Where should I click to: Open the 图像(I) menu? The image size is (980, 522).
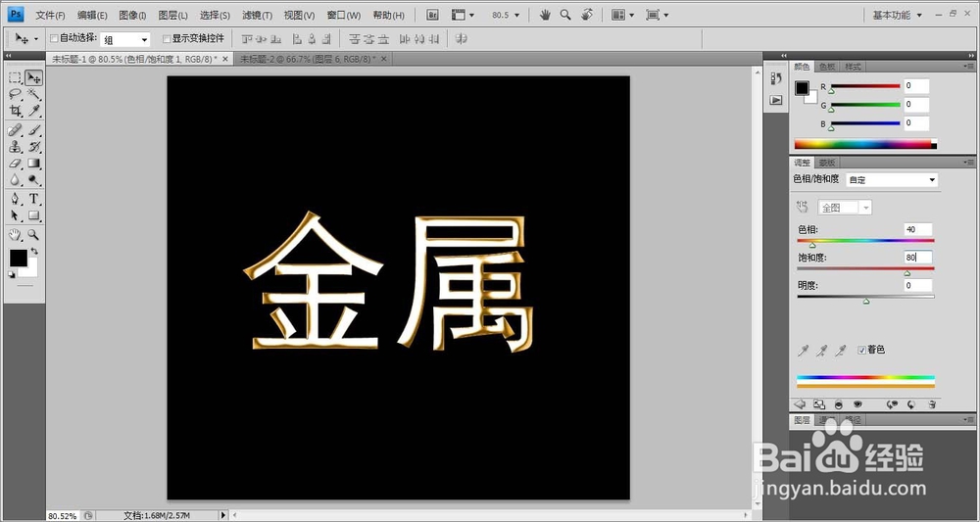(132, 15)
